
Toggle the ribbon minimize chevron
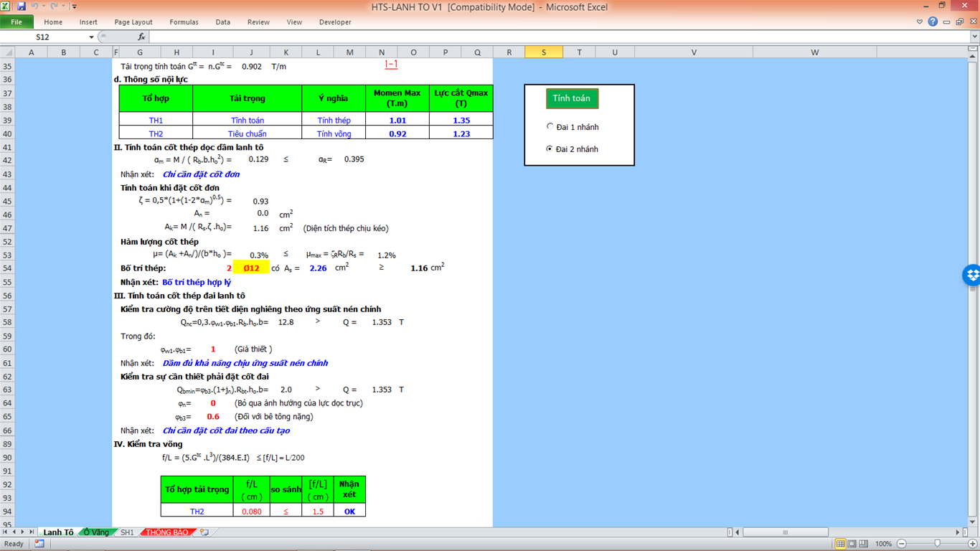coord(920,22)
